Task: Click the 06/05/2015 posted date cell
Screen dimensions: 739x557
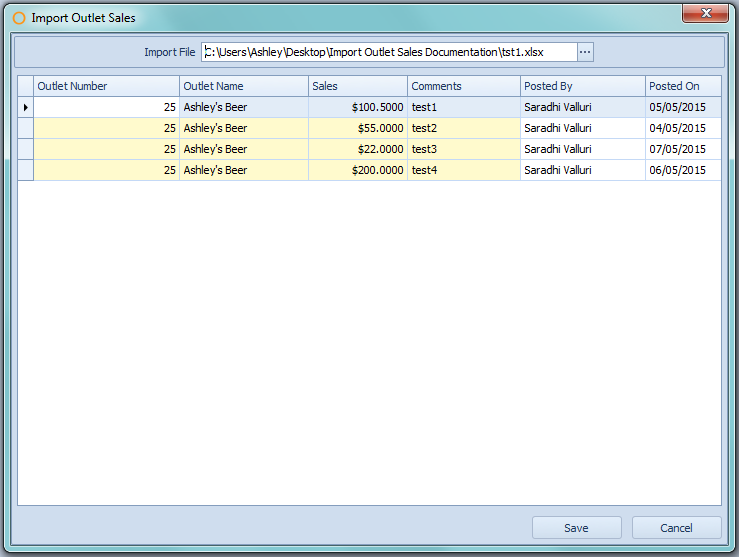Action: [x=682, y=170]
